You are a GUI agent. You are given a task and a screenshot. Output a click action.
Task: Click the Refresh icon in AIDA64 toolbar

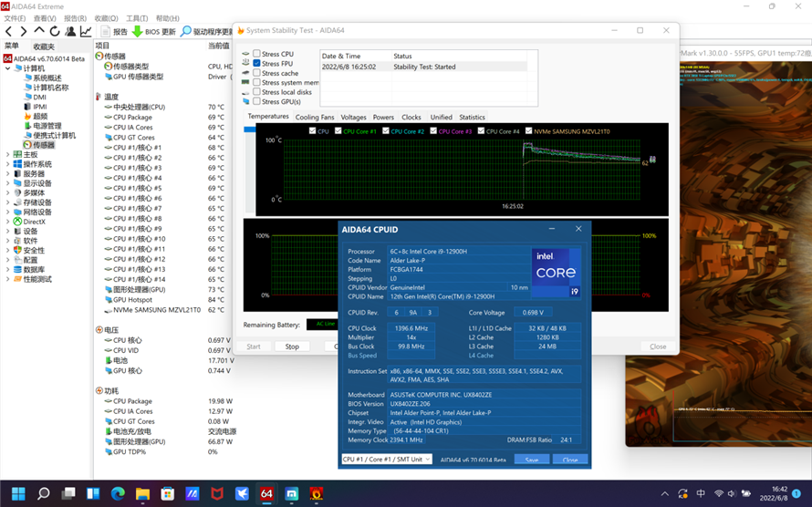[55, 32]
